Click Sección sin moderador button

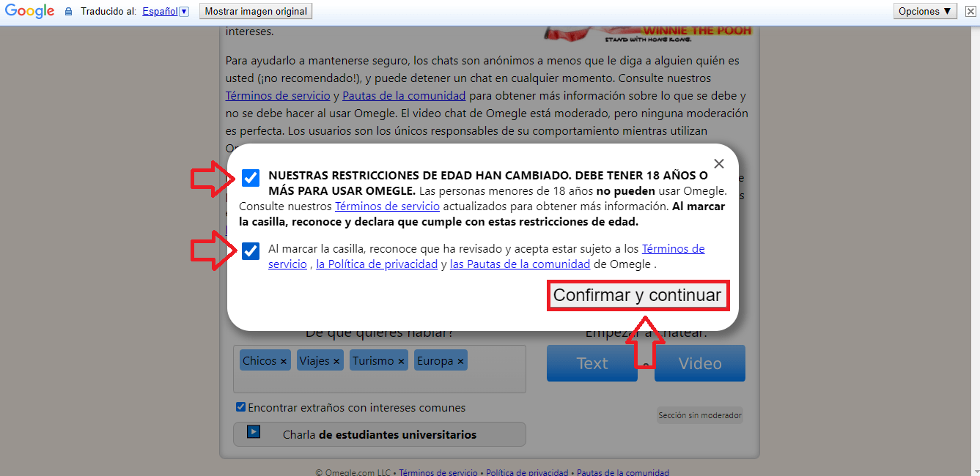pos(700,415)
